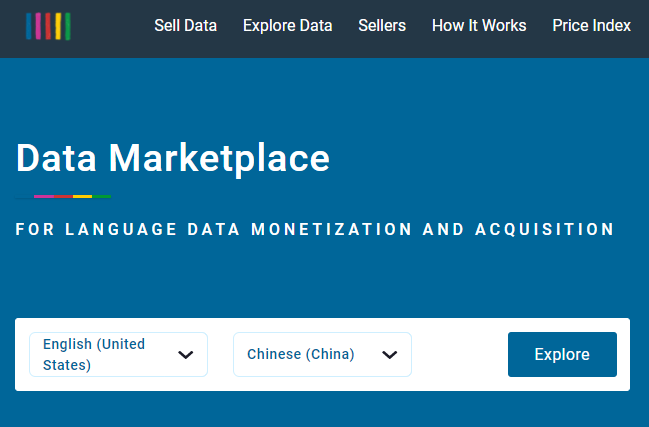Click the green segment of the heading underline
The image size is (649, 427).
point(101,196)
